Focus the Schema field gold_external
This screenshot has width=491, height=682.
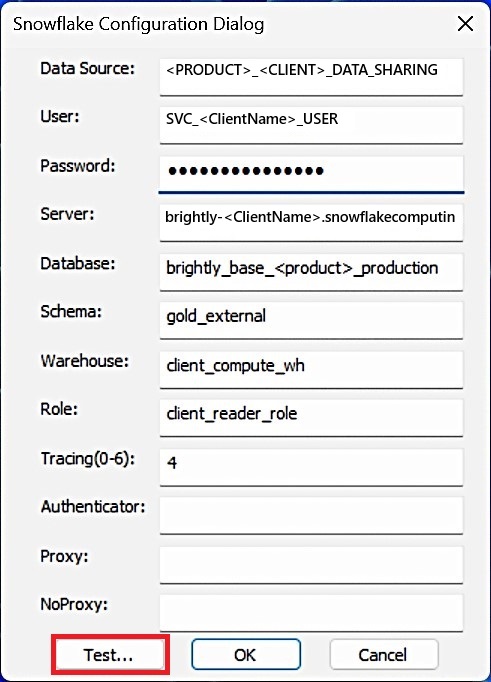[311, 321]
